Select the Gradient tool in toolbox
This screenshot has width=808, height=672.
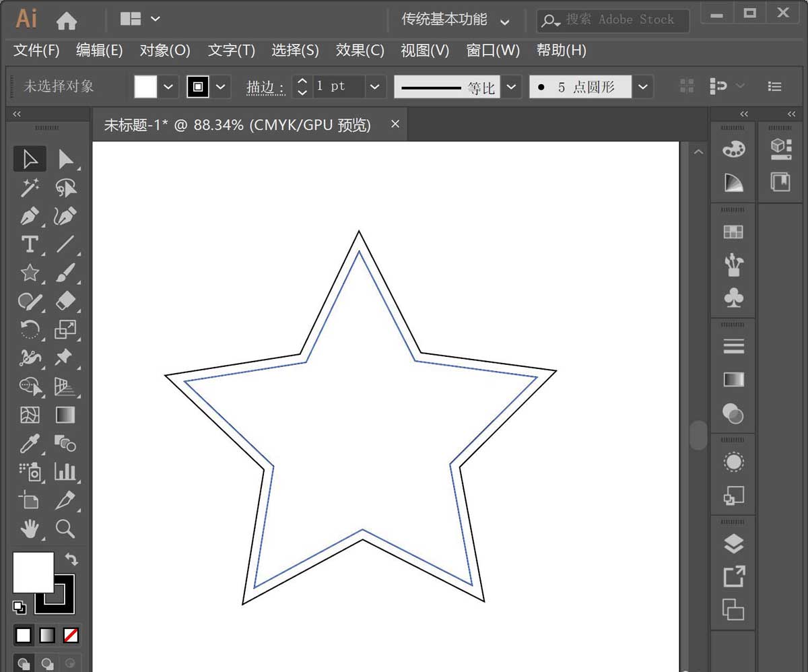click(x=66, y=415)
